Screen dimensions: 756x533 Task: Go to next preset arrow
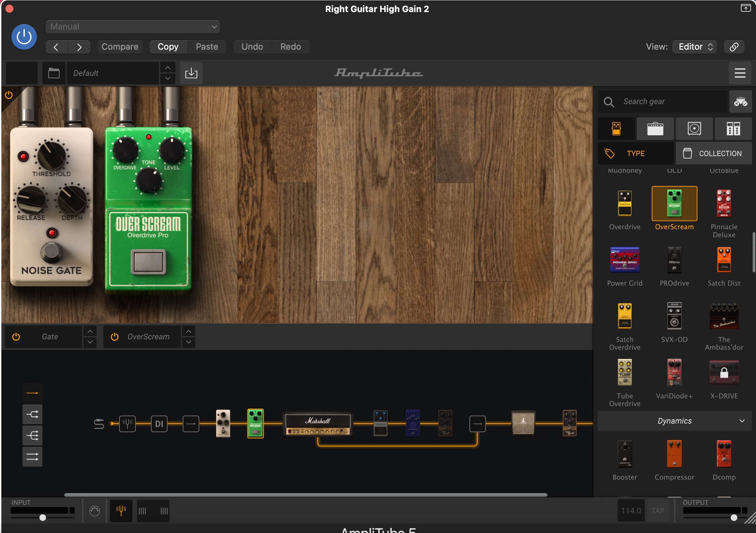[x=79, y=47]
